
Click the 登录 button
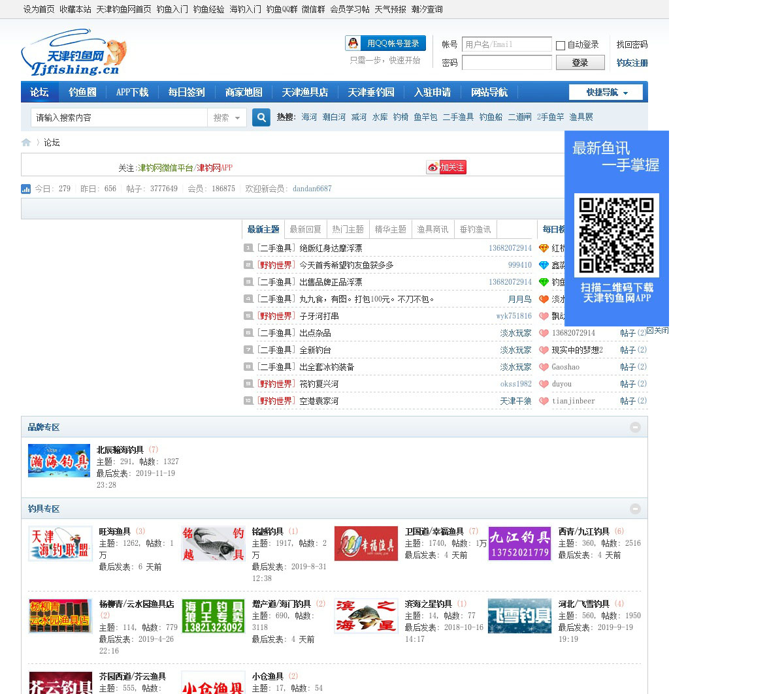point(580,63)
